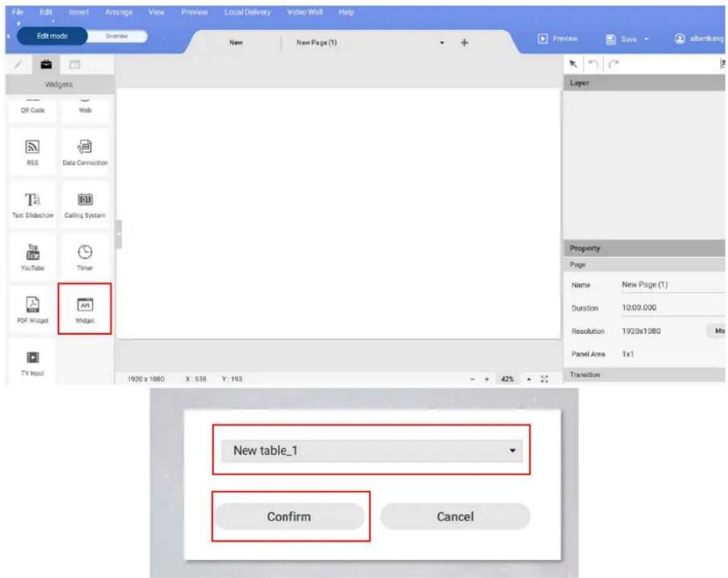Image resolution: width=728 pixels, height=578 pixels.
Task: Open the Edit menu
Action: point(45,12)
